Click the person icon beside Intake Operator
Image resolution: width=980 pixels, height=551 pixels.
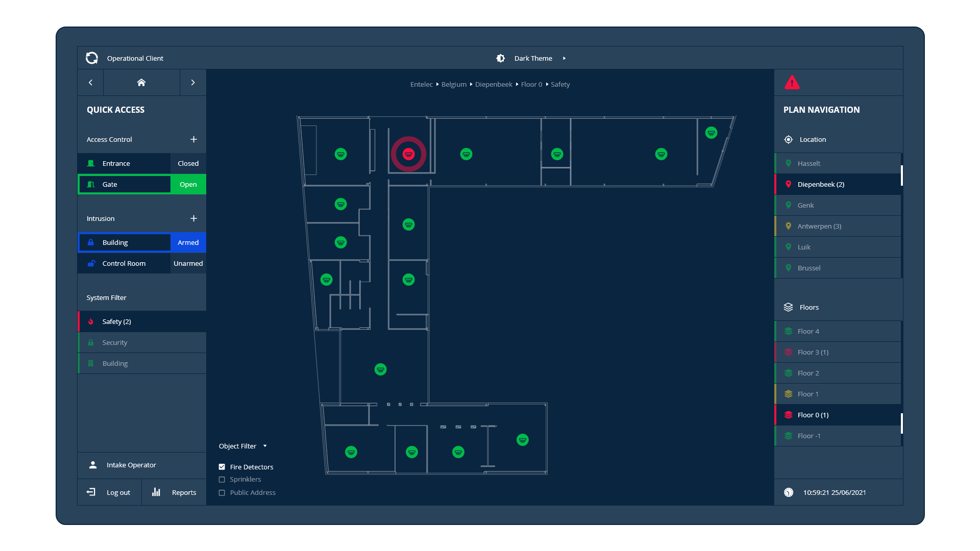pos(93,465)
